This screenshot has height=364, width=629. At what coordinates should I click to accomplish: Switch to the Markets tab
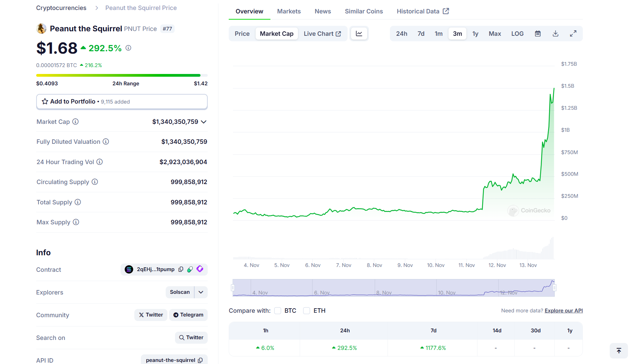click(x=289, y=11)
